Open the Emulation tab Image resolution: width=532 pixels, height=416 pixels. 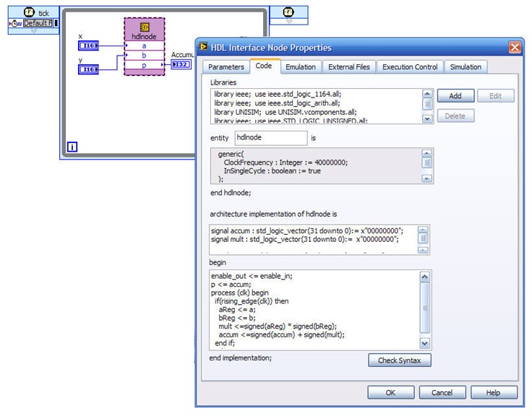[x=300, y=67]
